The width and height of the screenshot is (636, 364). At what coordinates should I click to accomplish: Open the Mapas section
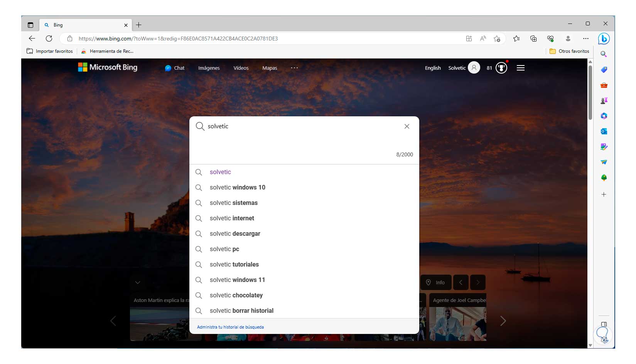pyautogui.click(x=270, y=68)
